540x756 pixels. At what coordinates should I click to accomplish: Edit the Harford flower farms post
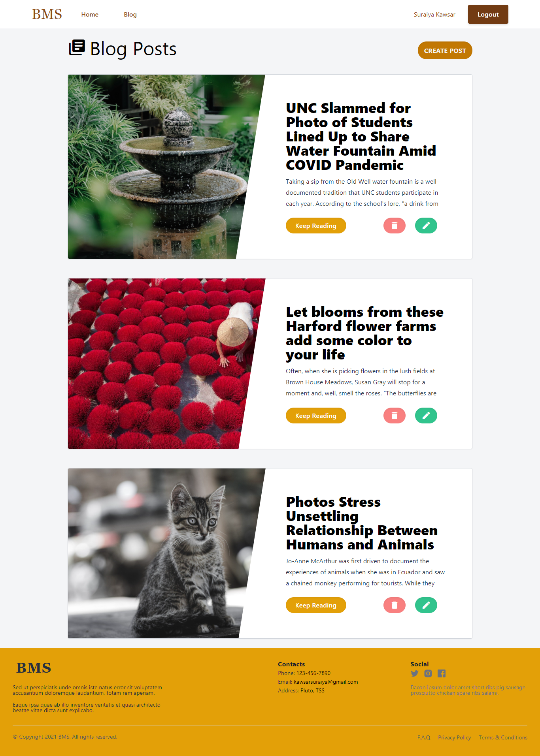point(426,416)
